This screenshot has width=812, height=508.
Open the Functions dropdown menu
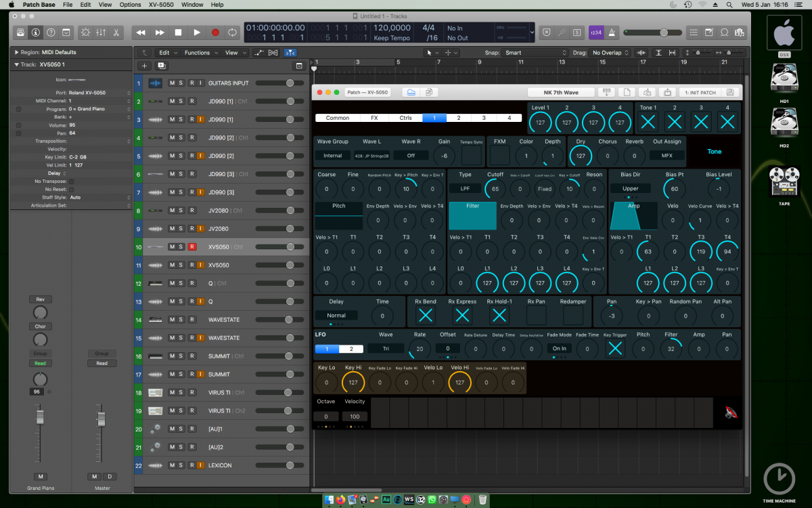(200, 53)
